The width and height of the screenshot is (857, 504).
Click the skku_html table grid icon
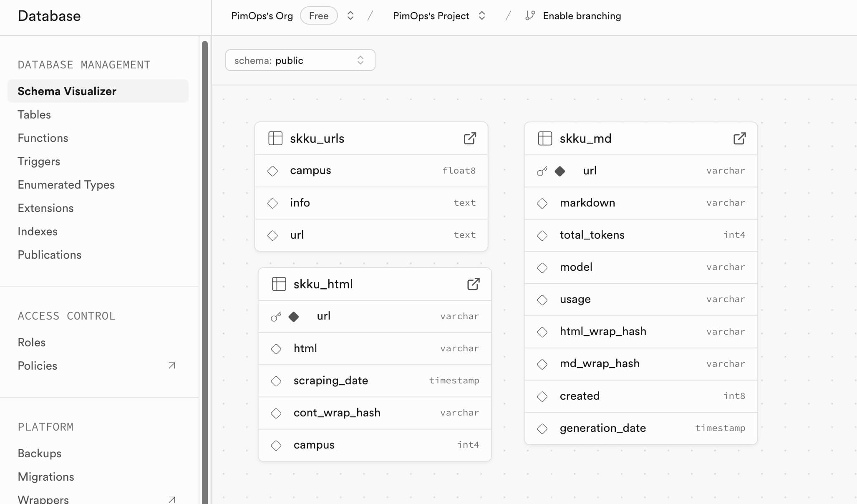(x=279, y=284)
